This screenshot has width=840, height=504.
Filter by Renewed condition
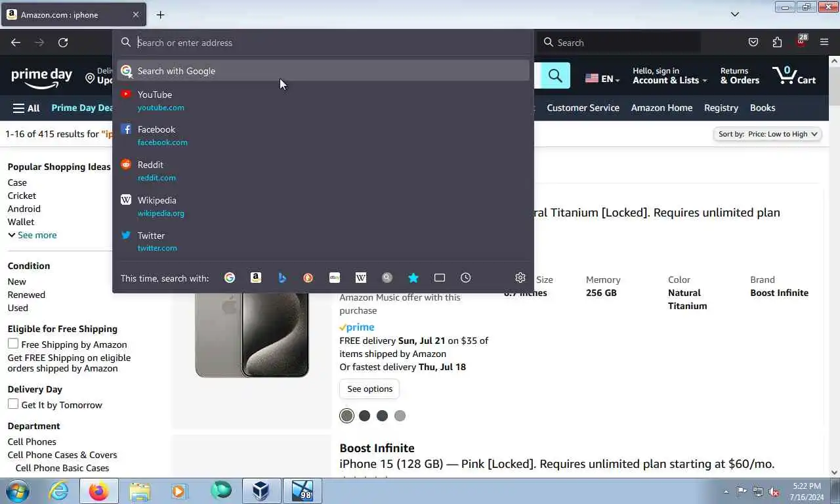[26, 295]
